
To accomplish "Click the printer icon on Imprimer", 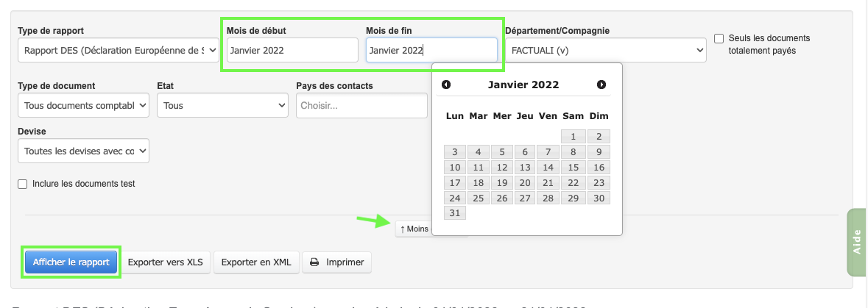I will [x=314, y=262].
